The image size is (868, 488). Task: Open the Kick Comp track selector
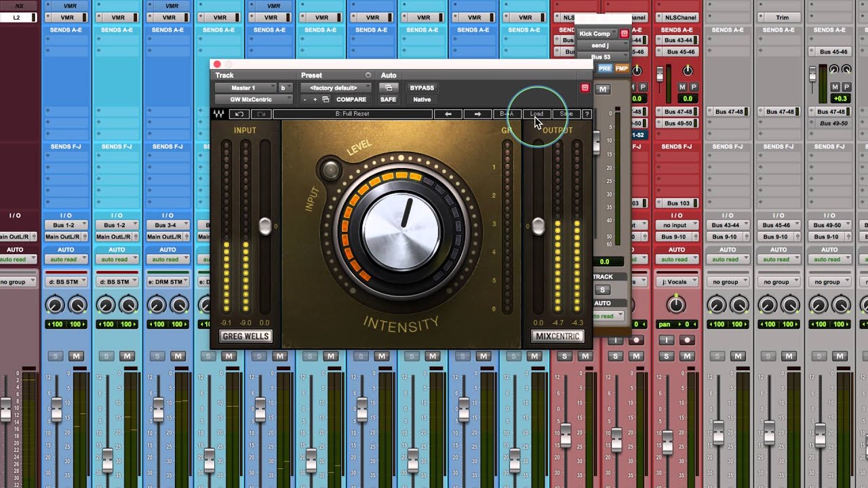597,33
